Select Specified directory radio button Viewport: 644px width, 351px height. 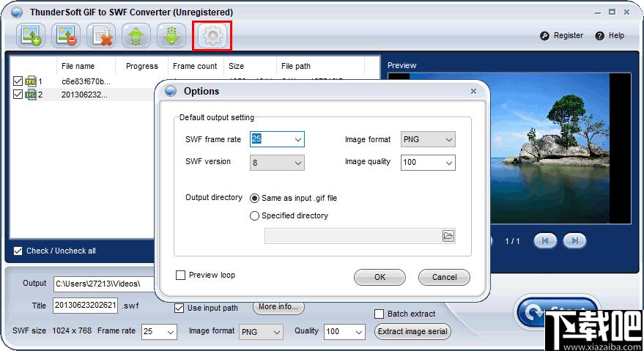coord(254,215)
